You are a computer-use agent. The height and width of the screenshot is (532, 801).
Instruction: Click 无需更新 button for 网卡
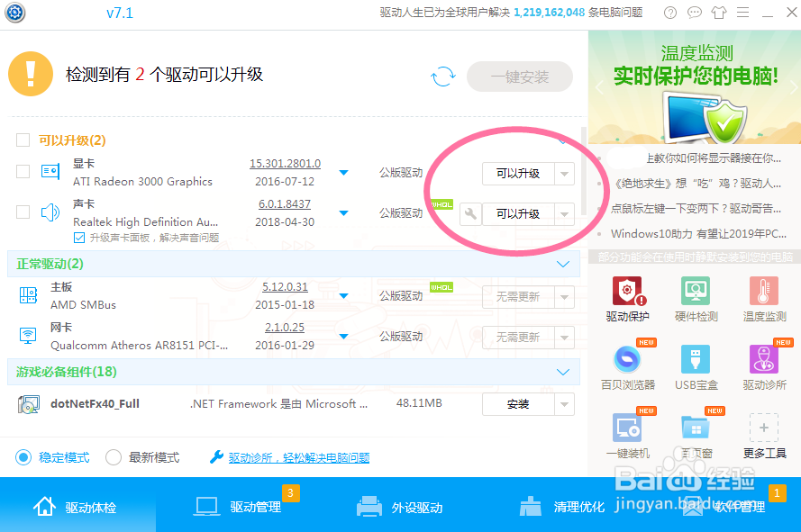(x=518, y=337)
